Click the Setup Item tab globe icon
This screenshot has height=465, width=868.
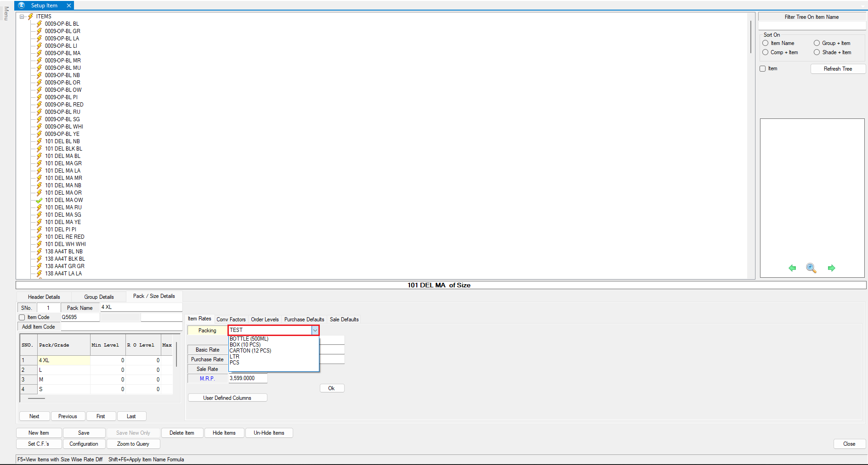(x=21, y=6)
